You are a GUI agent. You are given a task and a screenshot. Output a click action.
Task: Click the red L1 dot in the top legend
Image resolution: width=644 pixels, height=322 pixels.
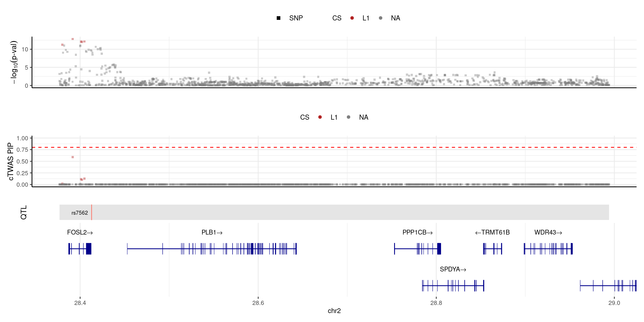click(352, 18)
